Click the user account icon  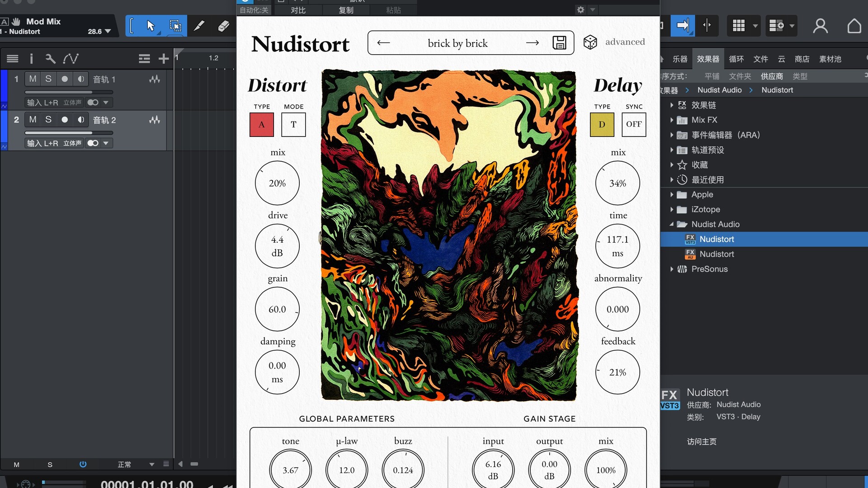click(x=820, y=26)
